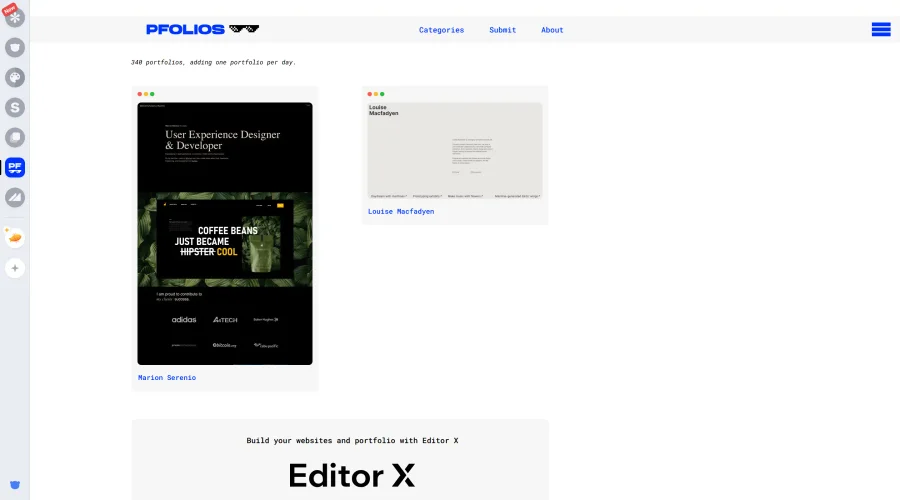Open the orange goldfish icon in sidebar
The height and width of the screenshot is (500, 900).
click(15, 238)
